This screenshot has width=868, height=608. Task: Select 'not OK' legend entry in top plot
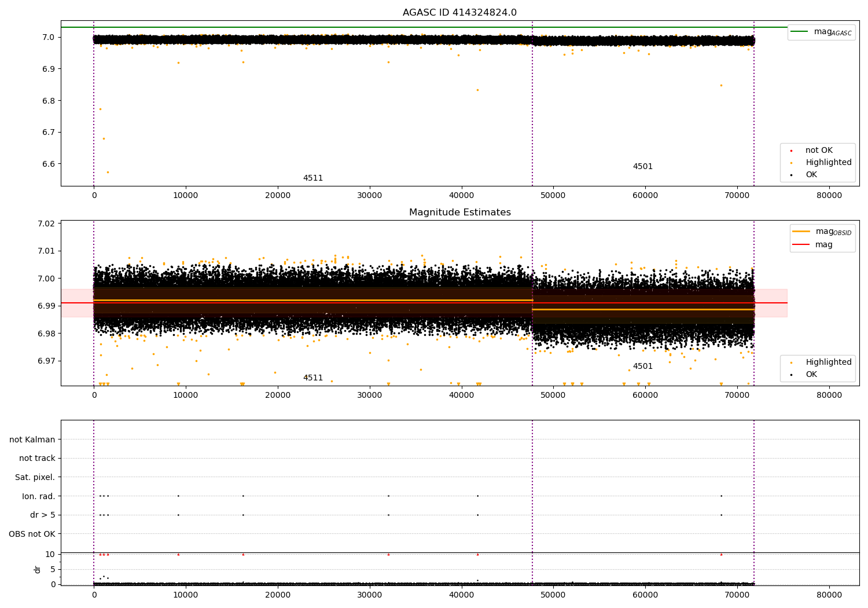tap(819, 151)
